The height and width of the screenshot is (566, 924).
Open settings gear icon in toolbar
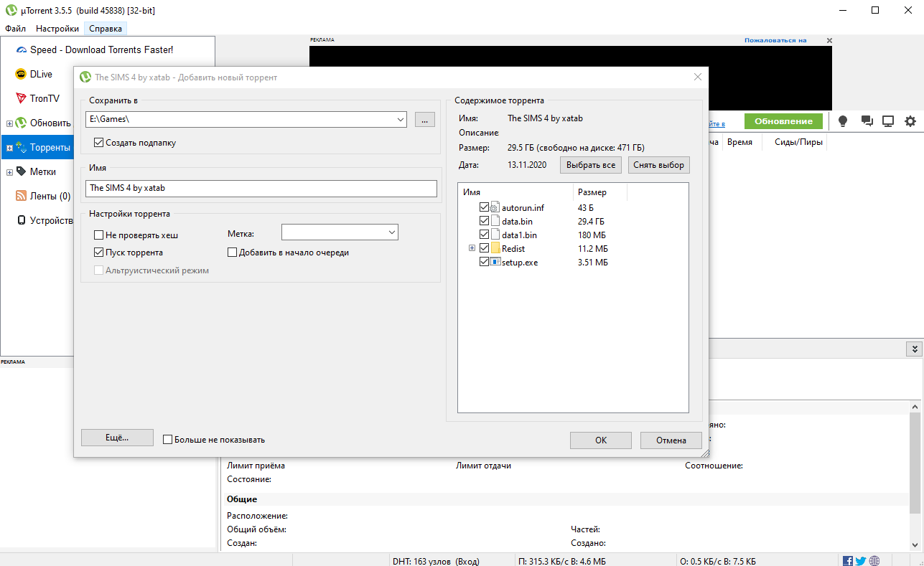click(910, 121)
